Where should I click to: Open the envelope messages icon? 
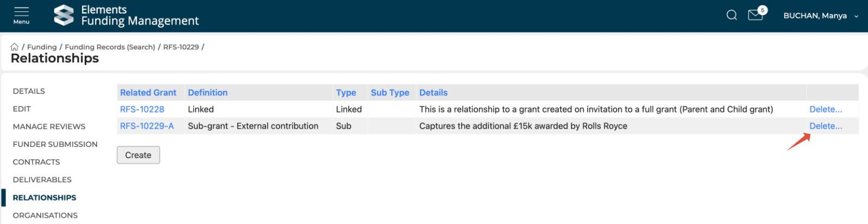(x=756, y=15)
